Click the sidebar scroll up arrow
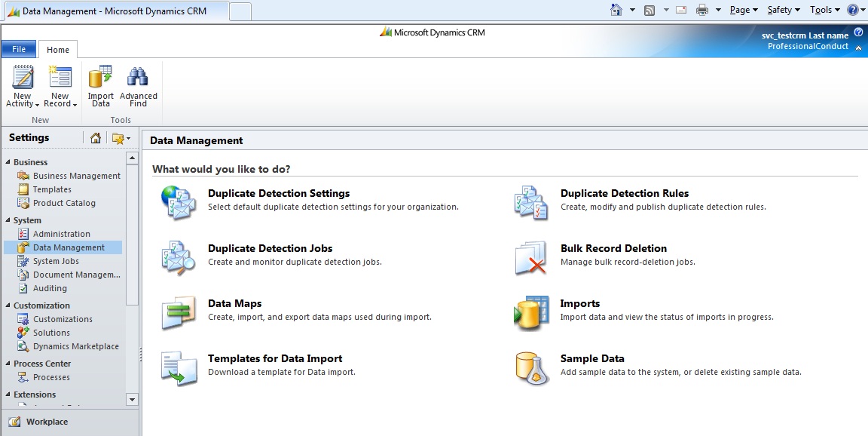Image resolution: width=868 pixels, height=436 pixels. pyautogui.click(x=132, y=158)
